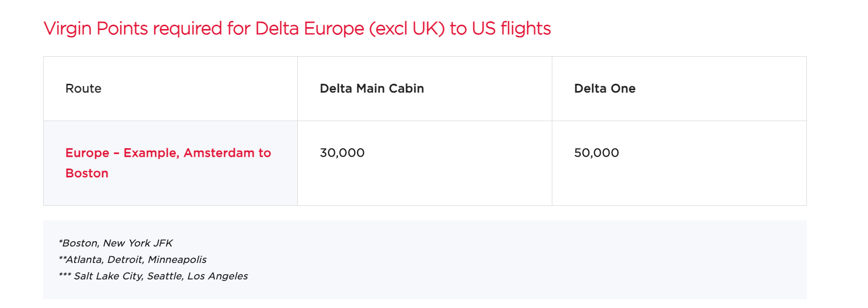The width and height of the screenshot is (868, 308).
Task: Select the Delta Main Cabin column header
Action: 372,89
